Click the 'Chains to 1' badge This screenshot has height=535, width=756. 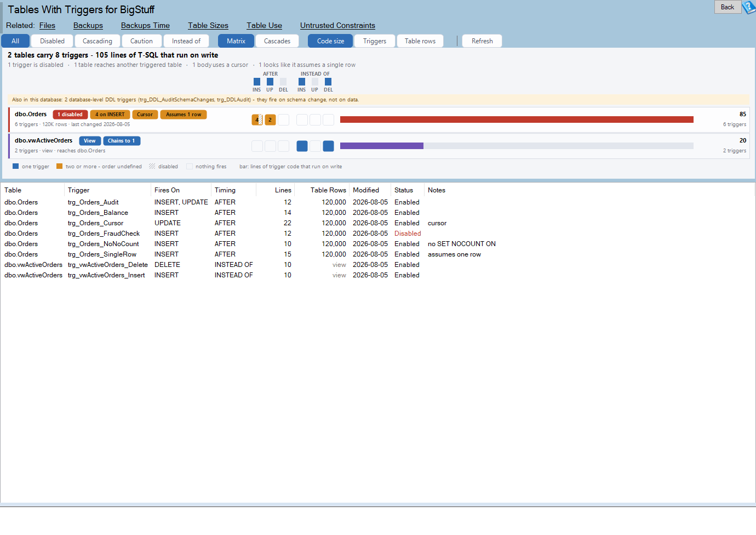point(122,141)
